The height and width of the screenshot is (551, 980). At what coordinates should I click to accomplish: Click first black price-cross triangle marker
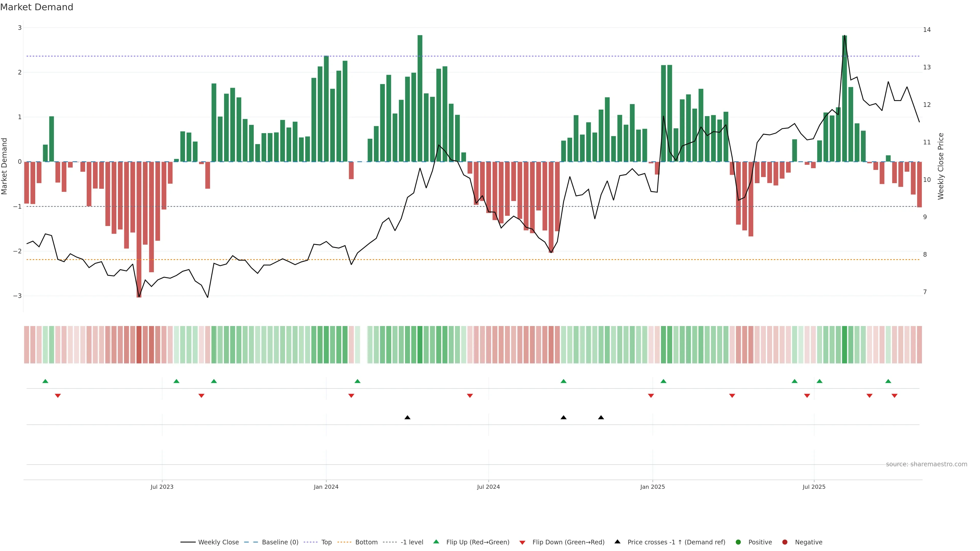[408, 418]
